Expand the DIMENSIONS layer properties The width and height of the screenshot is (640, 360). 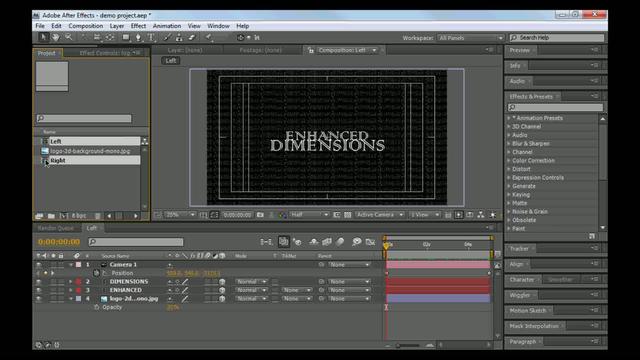pyautogui.click(x=71, y=282)
